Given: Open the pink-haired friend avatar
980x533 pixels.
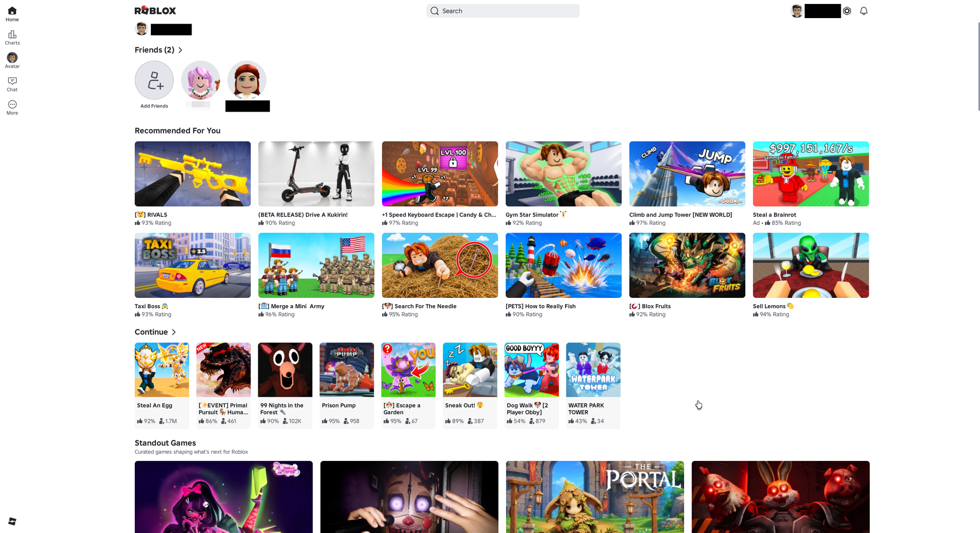Looking at the screenshot, I should pyautogui.click(x=200, y=80).
